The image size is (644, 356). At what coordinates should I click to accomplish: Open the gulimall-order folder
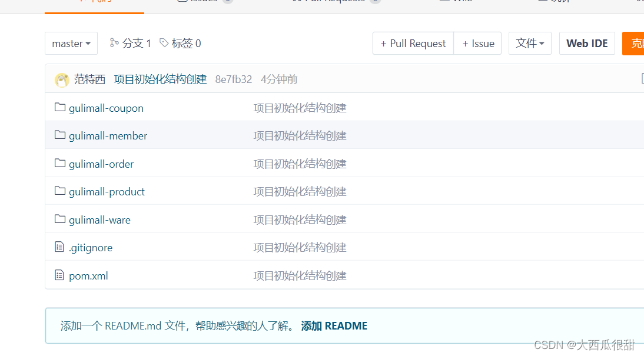(x=101, y=164)
